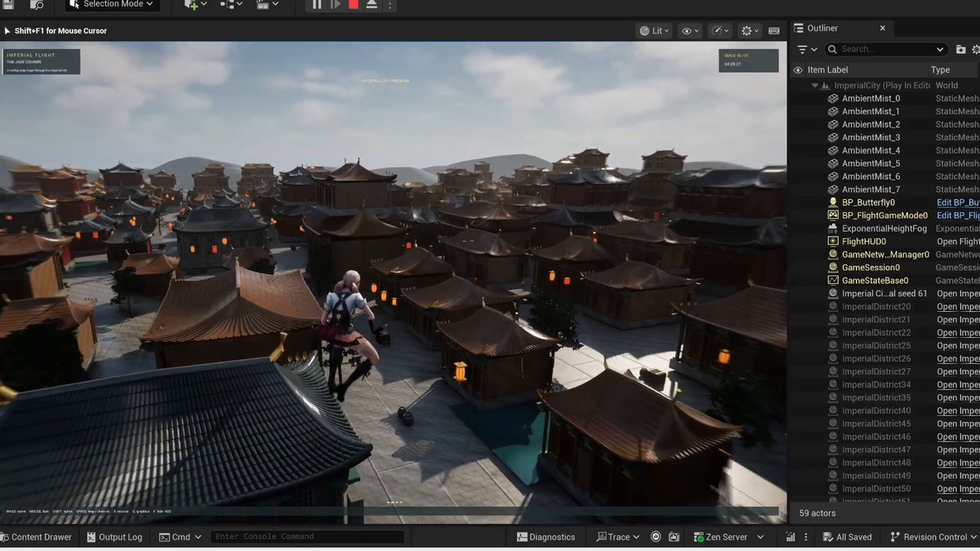Open the Trace dropdown in status bar
This screenshot has width=980, height=551.
[x=618, y=537]
